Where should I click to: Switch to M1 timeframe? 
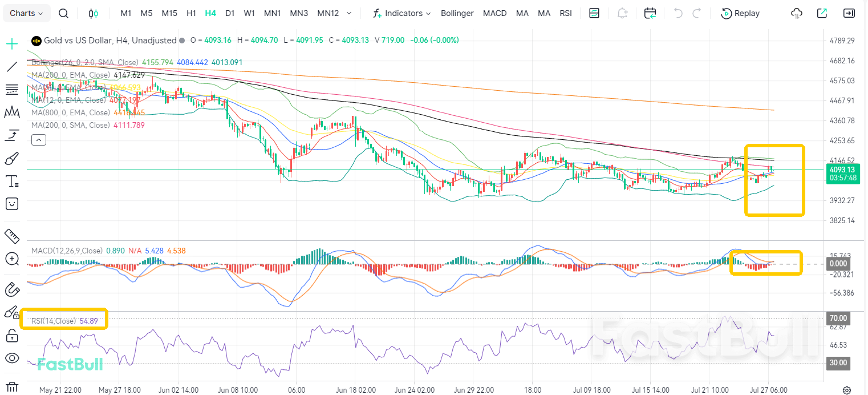tap(126, 13)
